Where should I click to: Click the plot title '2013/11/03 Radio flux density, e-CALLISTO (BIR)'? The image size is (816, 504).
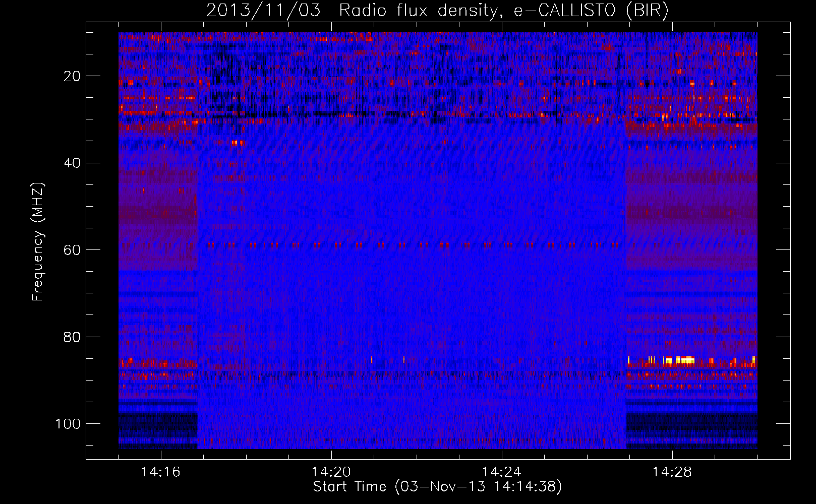click(x=437, y=11)
